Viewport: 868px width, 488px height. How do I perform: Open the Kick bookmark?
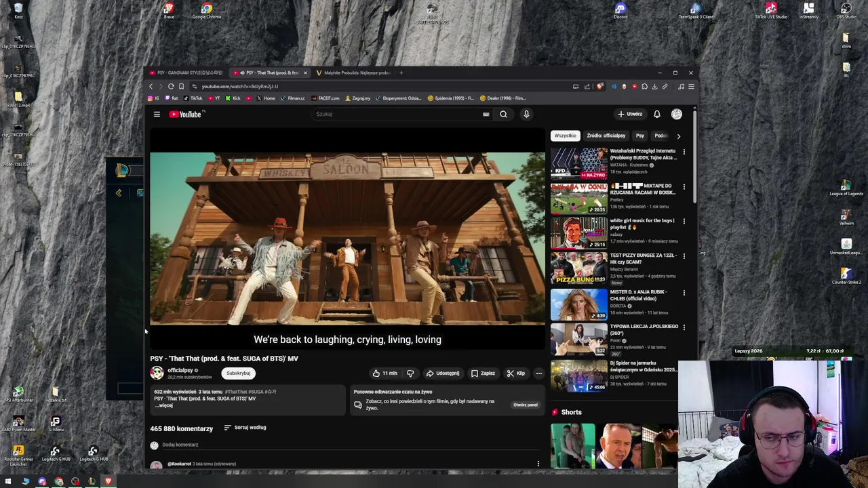[x=233, y=98]
